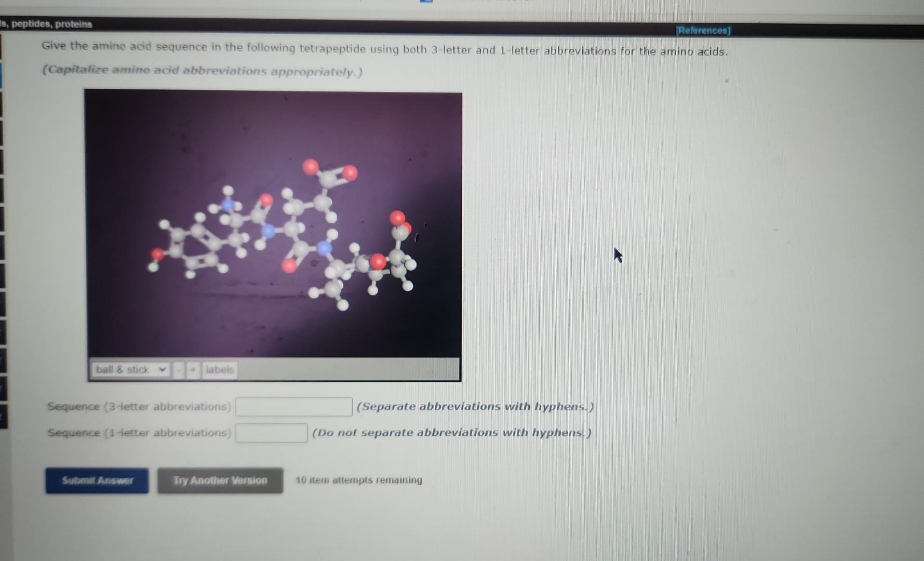924x561 pixels.
Task: Open the ball & stick display style dropdown
Action: click(x=130, y=370)
